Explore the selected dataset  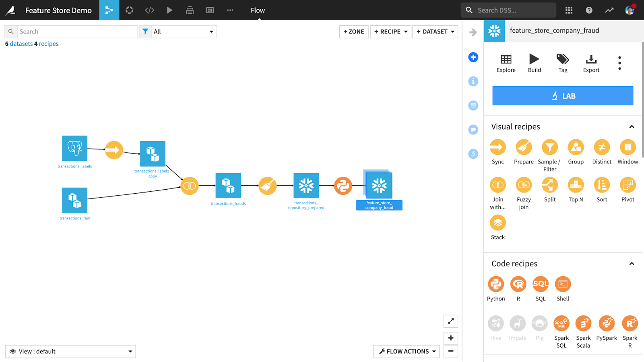506,64
